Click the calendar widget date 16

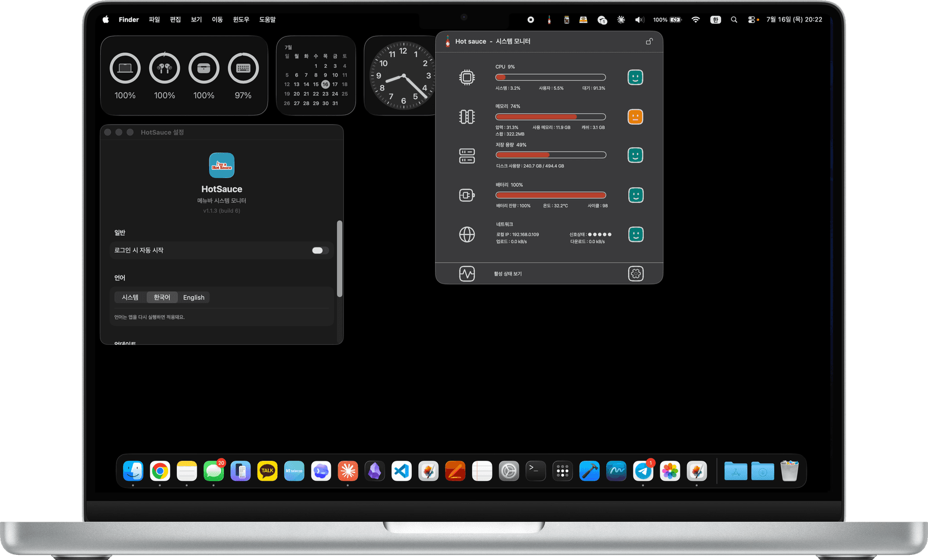click(x=325, y=84)
